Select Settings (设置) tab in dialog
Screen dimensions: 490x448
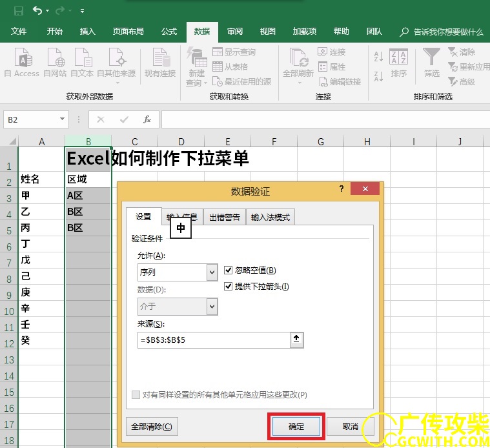(143, 216)
